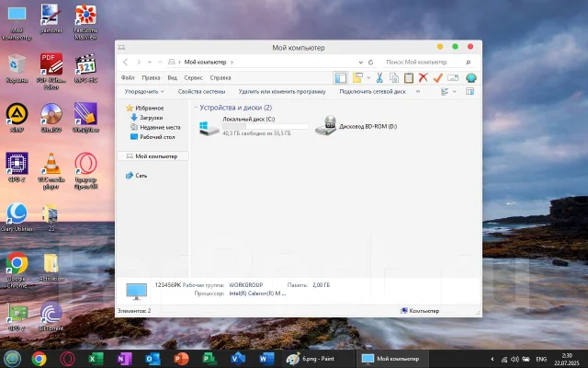
Task: Open the Правка menu
Action: (151, 77)
